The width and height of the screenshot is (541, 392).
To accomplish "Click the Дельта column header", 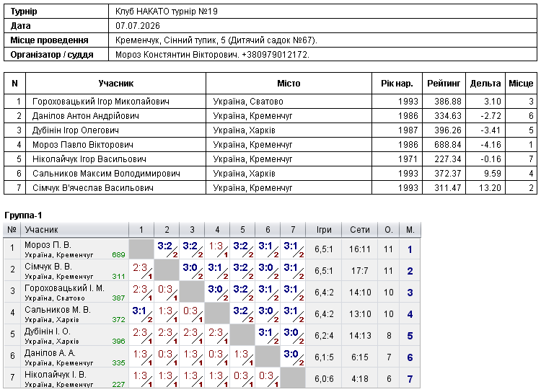I will (x=485, y=84).
